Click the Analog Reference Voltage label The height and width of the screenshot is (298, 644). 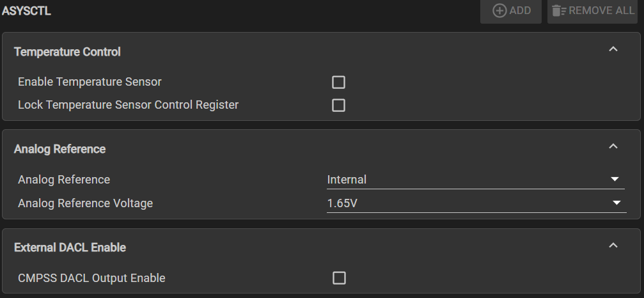pos(85,203)
